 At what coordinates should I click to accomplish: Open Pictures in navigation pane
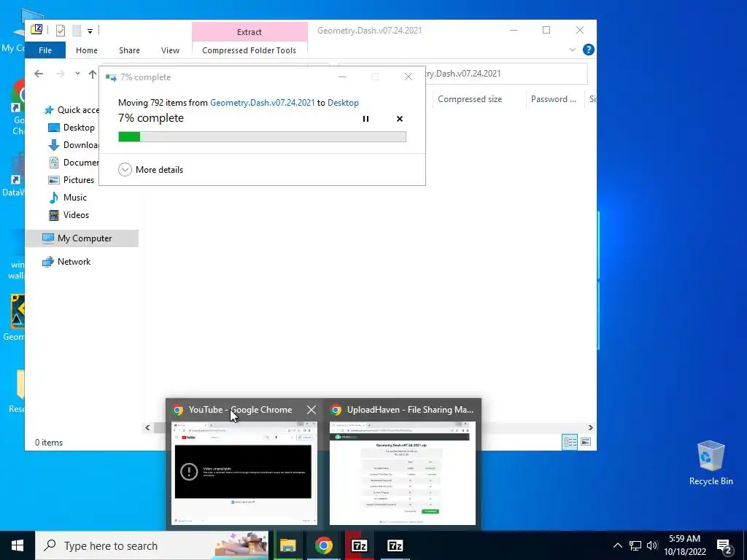pos(71,180)
